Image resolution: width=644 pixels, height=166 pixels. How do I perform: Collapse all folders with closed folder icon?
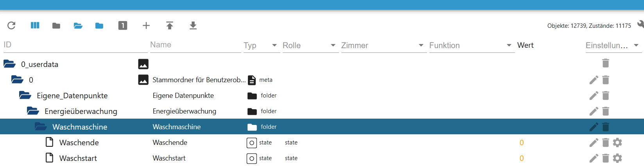pos(56,26)
